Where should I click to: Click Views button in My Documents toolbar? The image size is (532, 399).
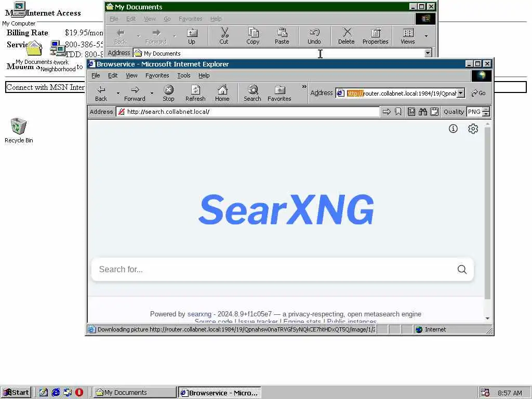407,36
